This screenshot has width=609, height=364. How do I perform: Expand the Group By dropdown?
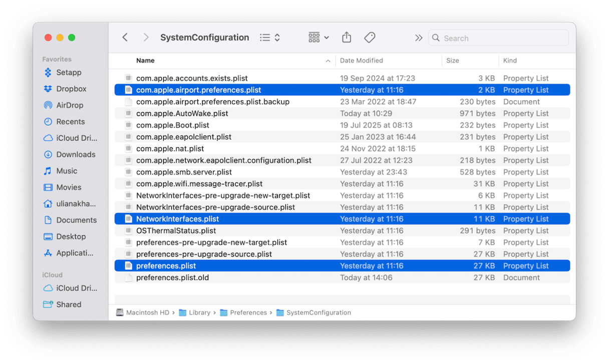(319, 38)
